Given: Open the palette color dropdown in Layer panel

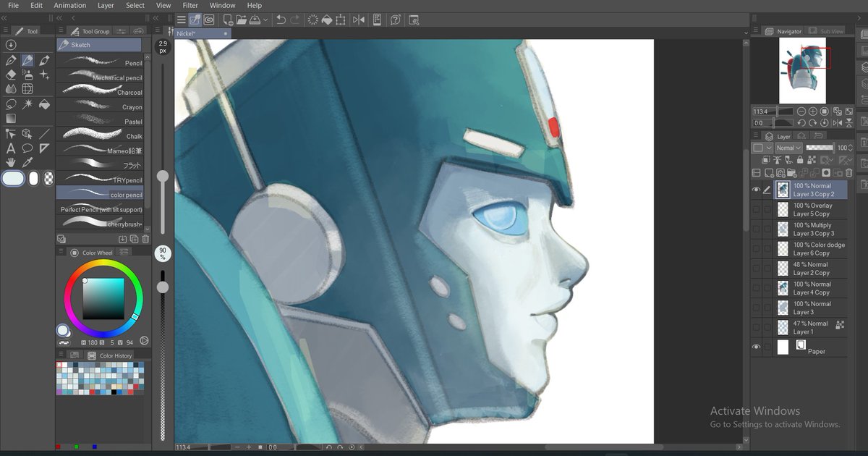Looking at the screenshot, I should point(762,148).
